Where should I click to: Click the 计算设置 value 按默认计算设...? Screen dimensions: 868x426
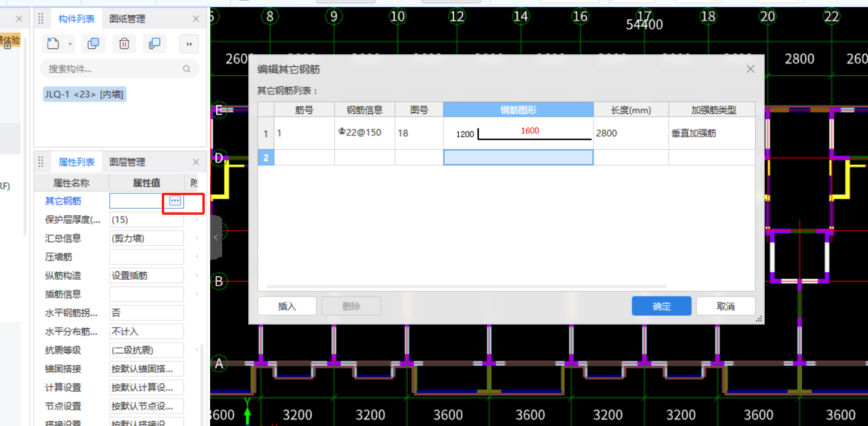[146, 387]
